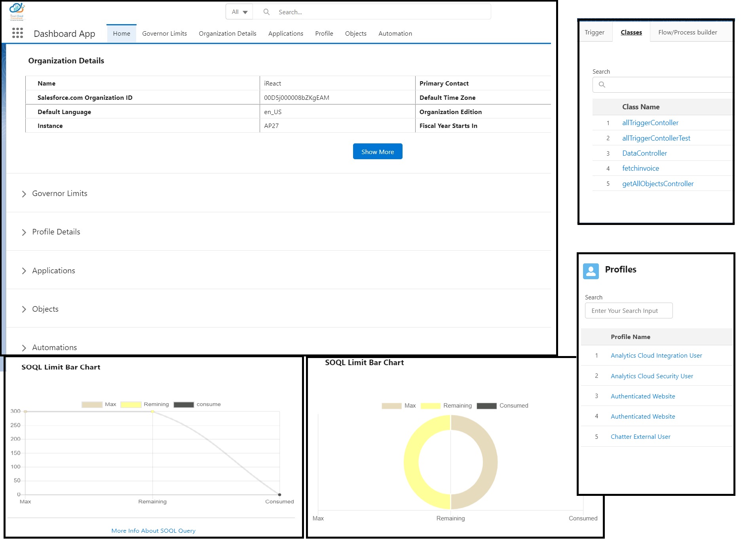Viewport: 756px width, 541px height.
Task: Open the Home navigation tab
Action: (122, 34)
